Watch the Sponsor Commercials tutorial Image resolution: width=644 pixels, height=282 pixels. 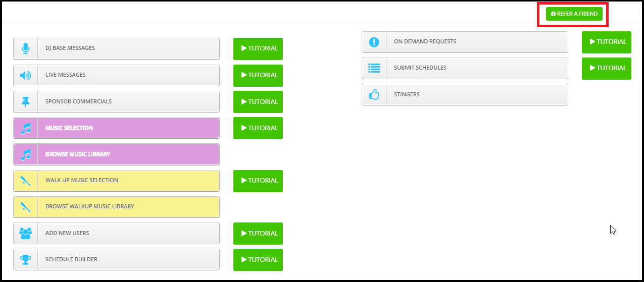pos(258,101)
